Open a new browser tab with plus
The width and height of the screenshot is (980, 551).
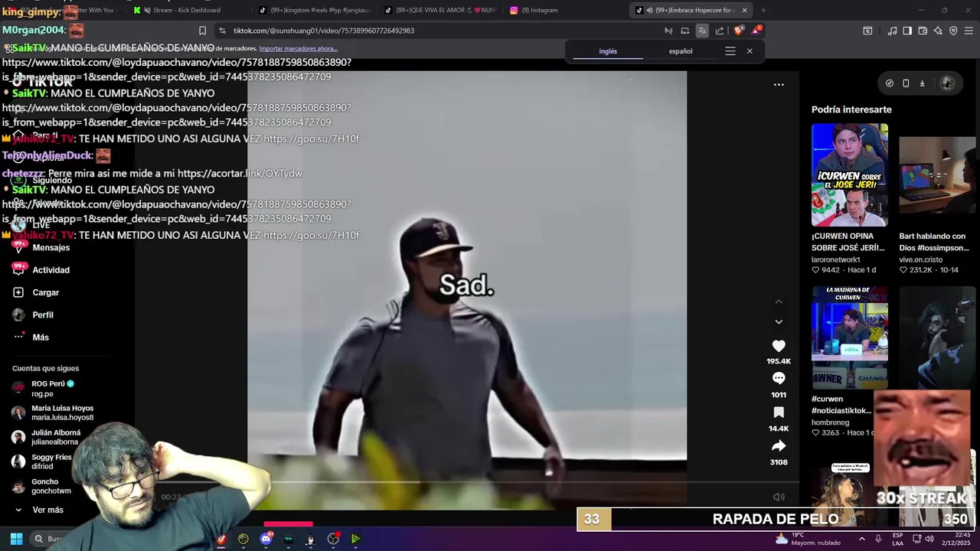[763, 10]
